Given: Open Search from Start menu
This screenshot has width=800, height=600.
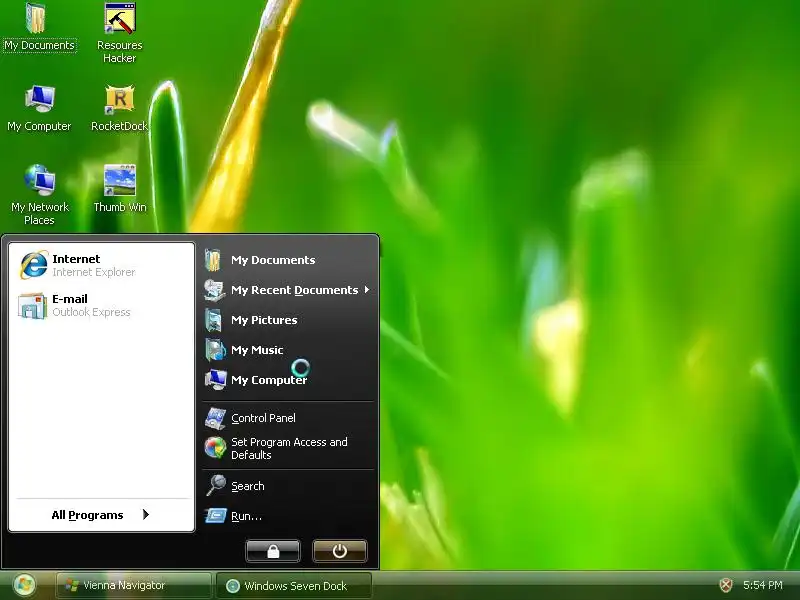Looking at the screenshot, I should (288, 486).
